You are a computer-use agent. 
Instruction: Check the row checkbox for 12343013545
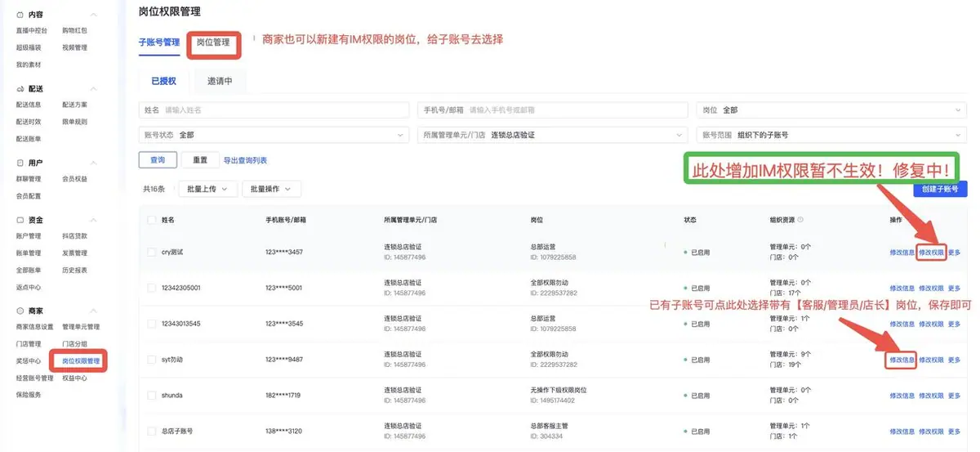[x=151, y=324]
